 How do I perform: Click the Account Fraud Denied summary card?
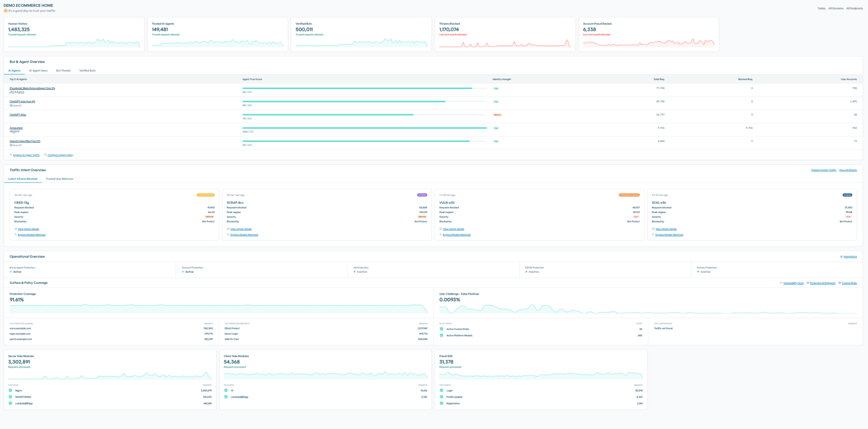coord(649,34)
